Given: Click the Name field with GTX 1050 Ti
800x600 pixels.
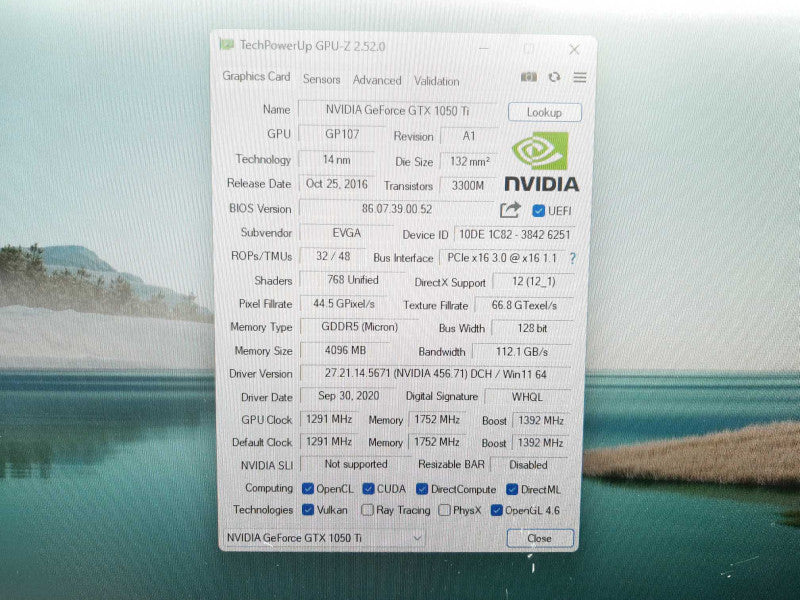Looking at the screenshot, I should pos(397,110).
